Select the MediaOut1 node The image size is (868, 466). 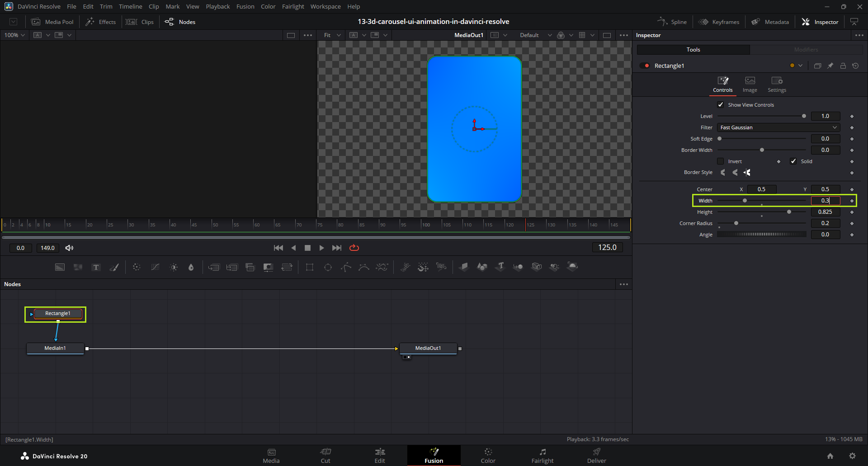tap(428, 348)
